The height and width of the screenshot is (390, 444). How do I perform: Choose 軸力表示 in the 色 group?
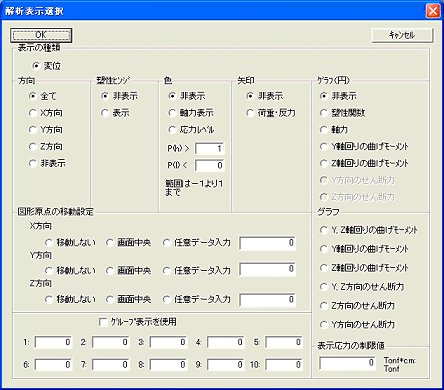tap(191, 113)
